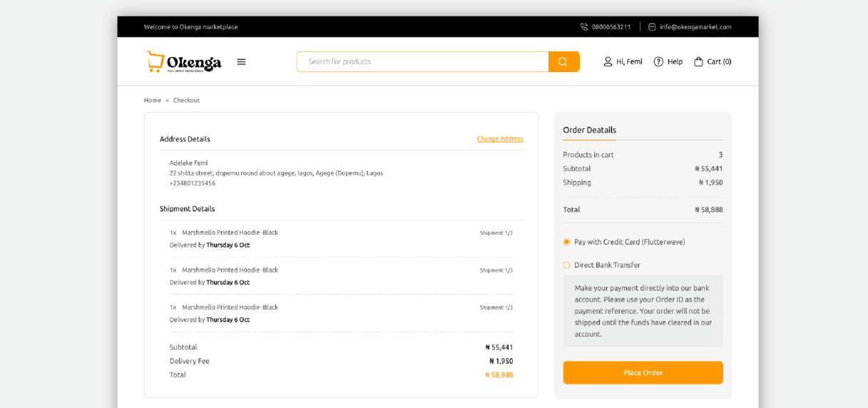This screenshot has height=408, width=868.
Task: Click the Order Deatails heading
Action: [589, 130]
